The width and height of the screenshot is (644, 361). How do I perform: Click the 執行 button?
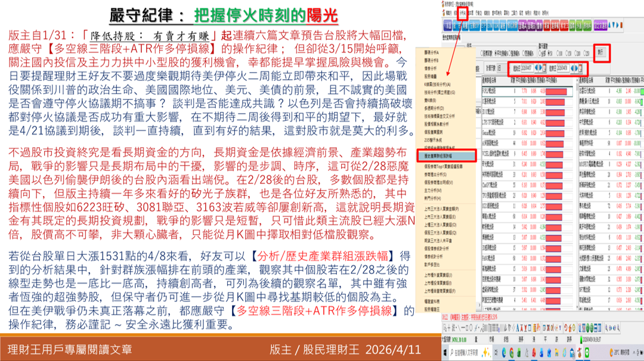pos(601,53)
